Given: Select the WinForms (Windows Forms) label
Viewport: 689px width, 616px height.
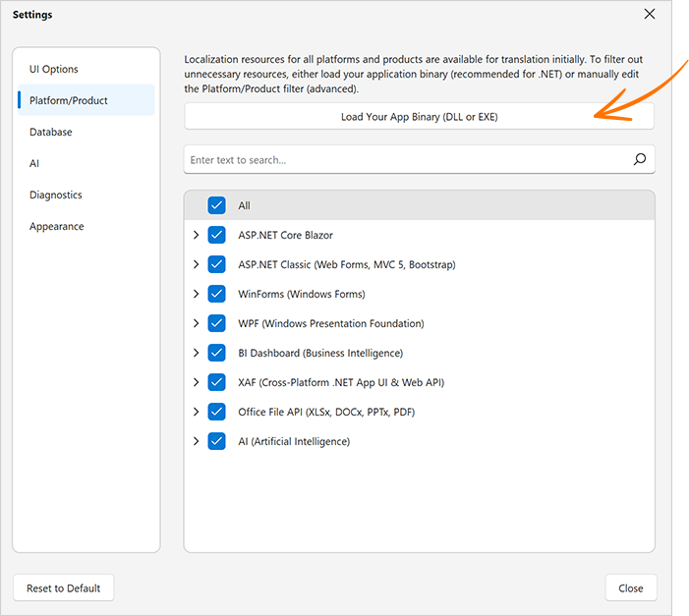Looking at the screenshot, I should coord(302,294).
